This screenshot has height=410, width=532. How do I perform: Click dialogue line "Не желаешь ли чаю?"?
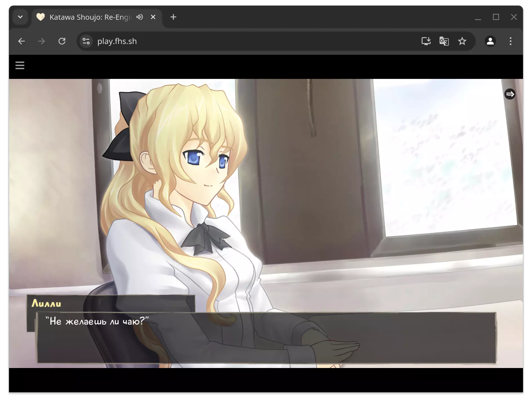click(97, 321)
